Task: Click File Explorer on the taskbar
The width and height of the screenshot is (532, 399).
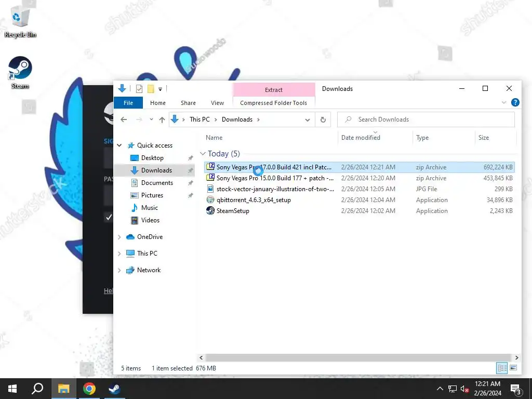Action: [x=63, y=389]
